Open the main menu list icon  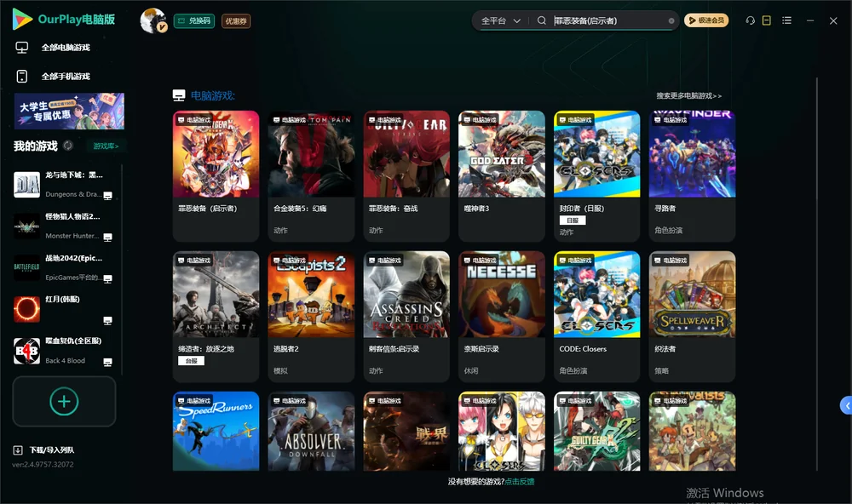point(786,20)
